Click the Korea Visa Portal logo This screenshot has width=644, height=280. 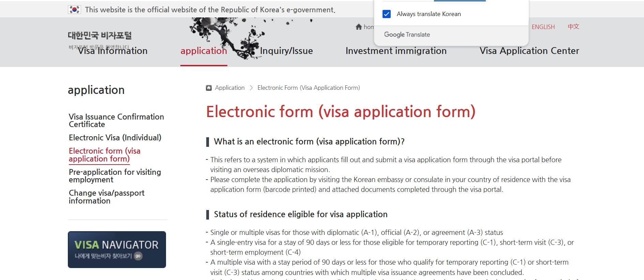point(100,36)
